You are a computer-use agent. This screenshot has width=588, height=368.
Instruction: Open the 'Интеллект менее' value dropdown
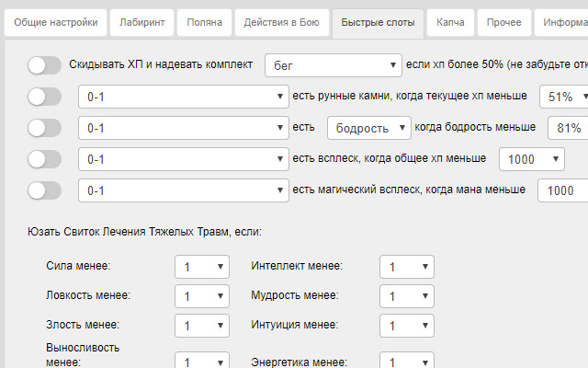(406, 267)
